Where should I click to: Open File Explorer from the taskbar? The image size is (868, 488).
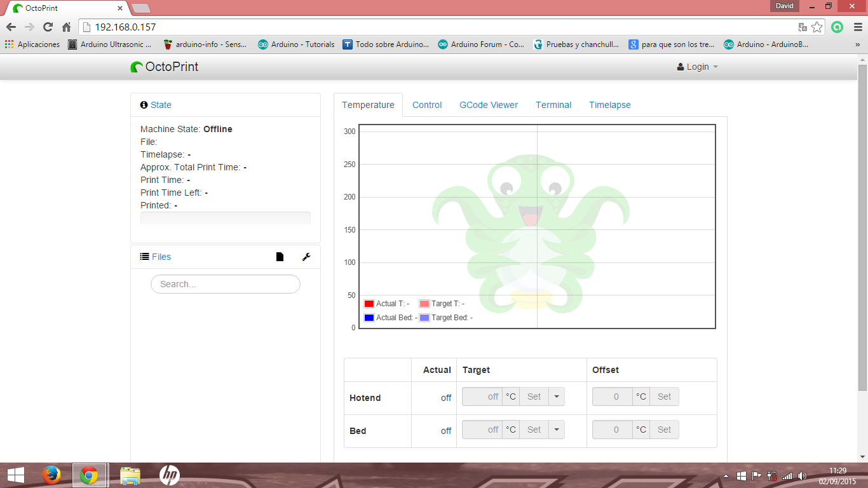click(x=130, y=475)
